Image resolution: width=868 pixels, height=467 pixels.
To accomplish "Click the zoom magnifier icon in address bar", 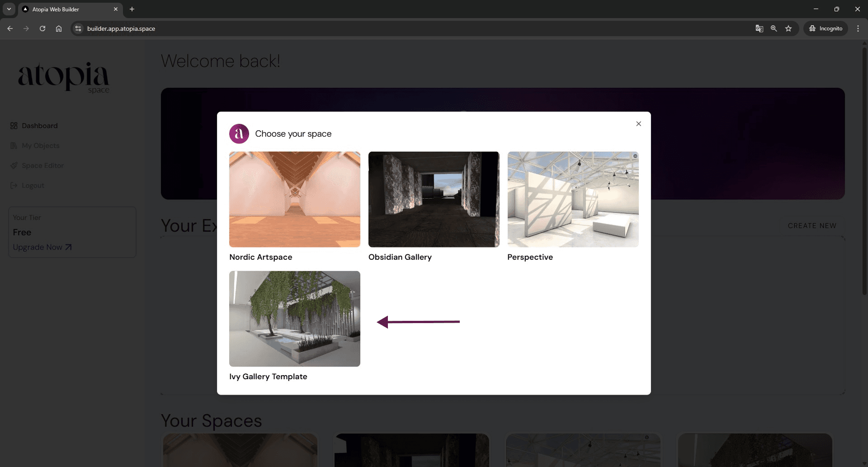I will point(774,29).
